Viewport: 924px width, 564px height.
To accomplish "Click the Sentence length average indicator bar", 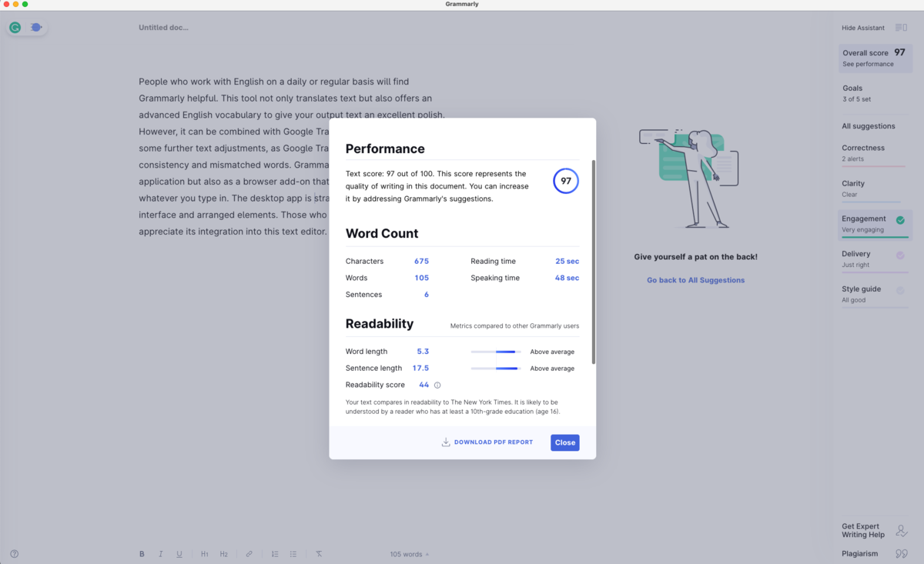I will click(x=496, y=369).
